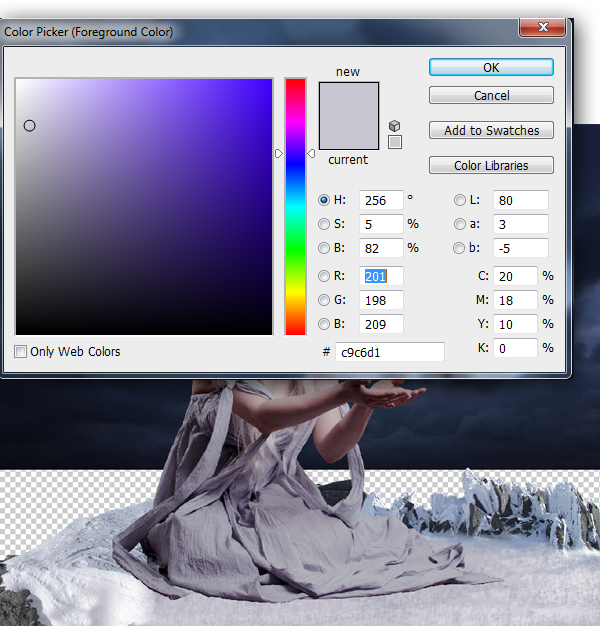Click the Cyan percentage input field
600x626 pixels.
tap(515, 276)
